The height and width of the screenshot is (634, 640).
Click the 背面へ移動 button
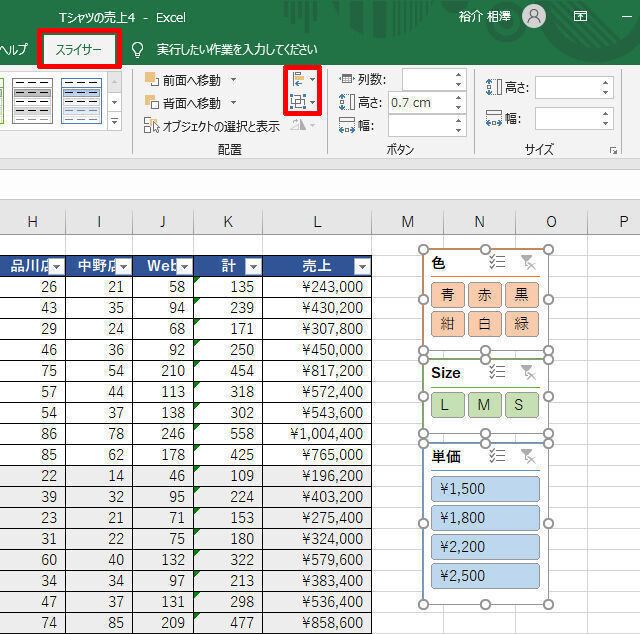183,103
